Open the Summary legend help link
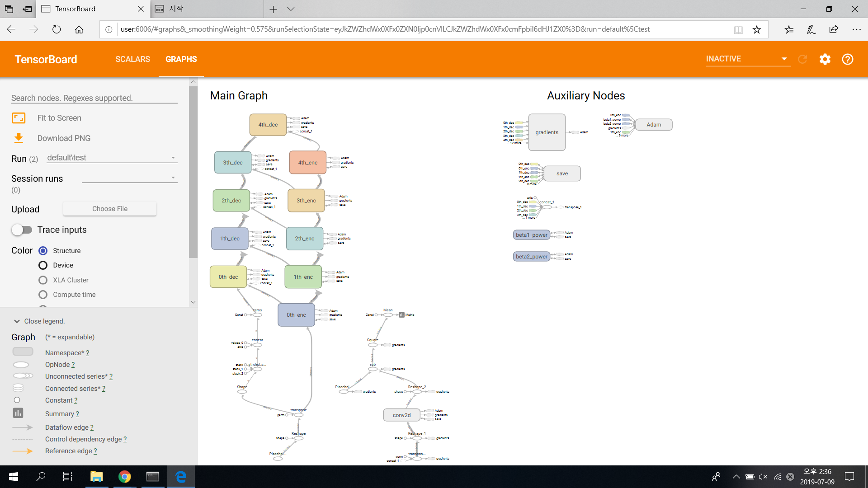 77,414
